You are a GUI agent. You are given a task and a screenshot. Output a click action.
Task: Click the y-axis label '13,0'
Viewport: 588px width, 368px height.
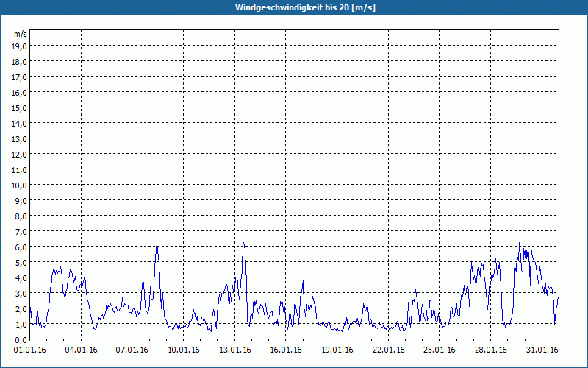tap(20, 139)
